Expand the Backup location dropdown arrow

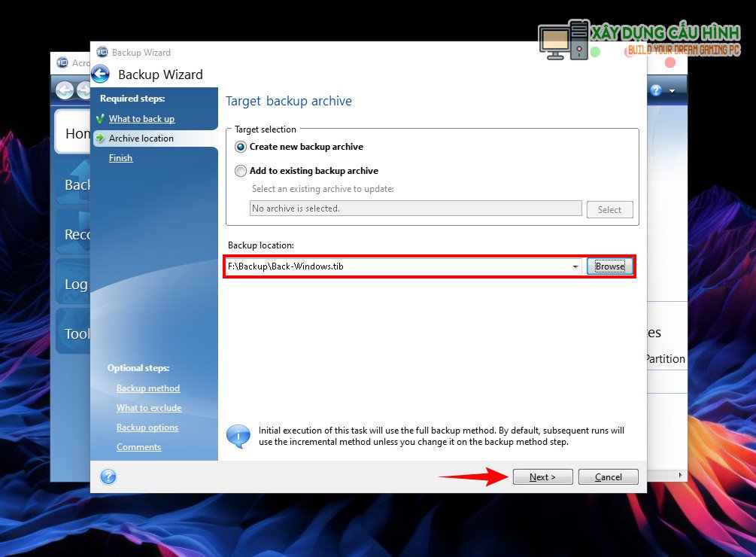tap(575, 266)
